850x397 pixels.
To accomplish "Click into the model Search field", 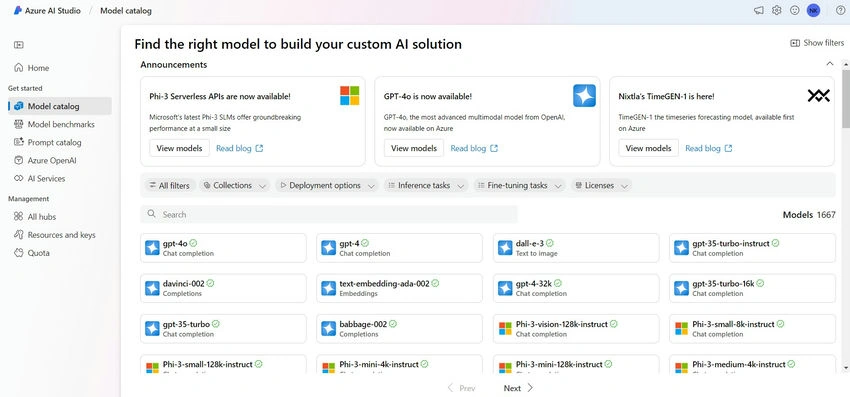I will coord(329,214).
